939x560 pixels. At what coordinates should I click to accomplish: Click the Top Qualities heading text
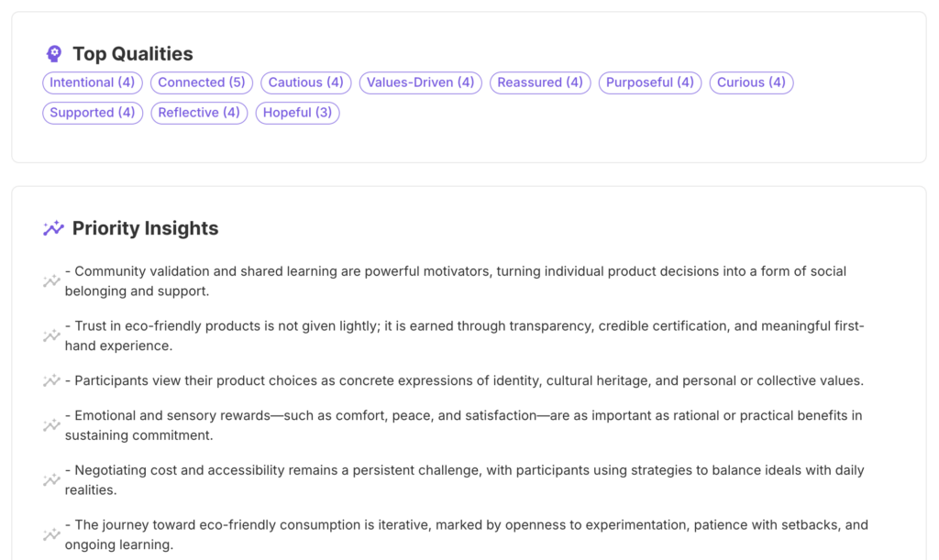[133, 53]
